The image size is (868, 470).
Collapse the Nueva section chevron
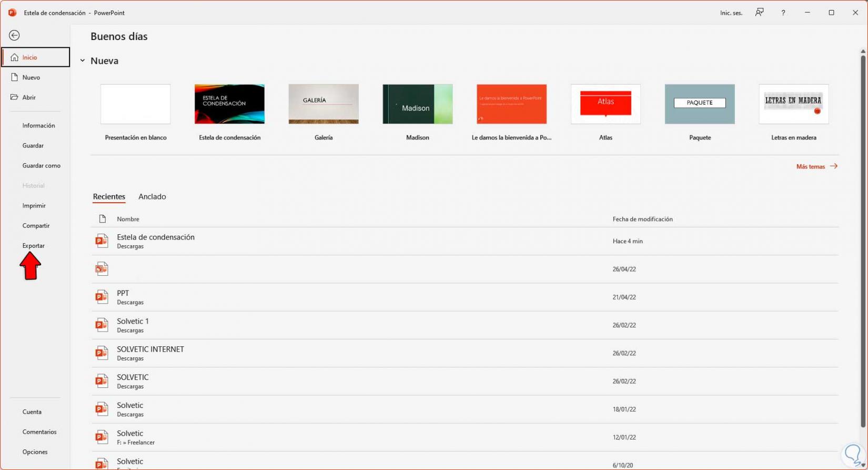(83, 61)
